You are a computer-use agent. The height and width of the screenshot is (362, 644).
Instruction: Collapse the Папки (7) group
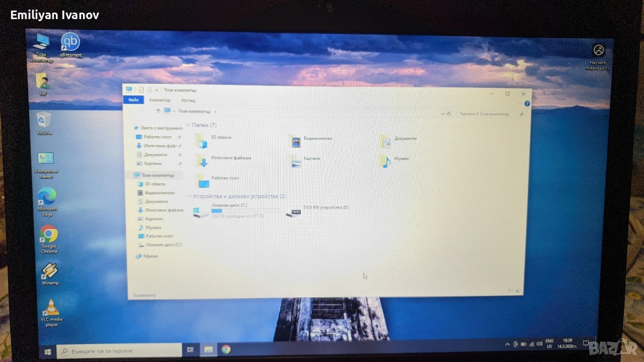click(x=189, y=125)
